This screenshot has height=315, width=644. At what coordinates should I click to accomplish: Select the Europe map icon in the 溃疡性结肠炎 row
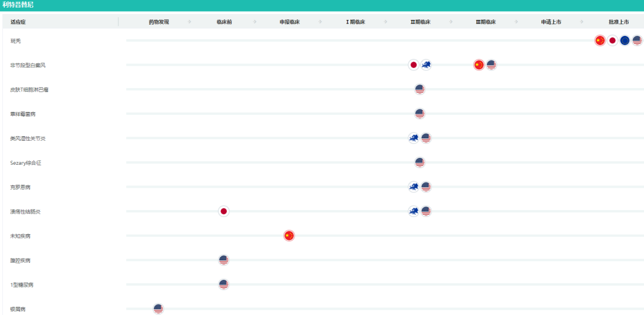(413, 211)
